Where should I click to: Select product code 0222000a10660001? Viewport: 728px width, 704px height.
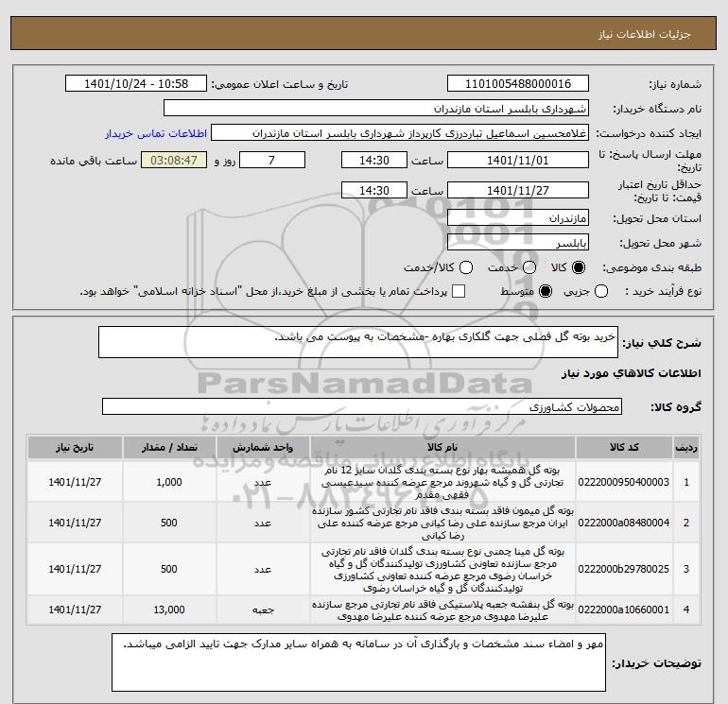click(x=624, y=610)
